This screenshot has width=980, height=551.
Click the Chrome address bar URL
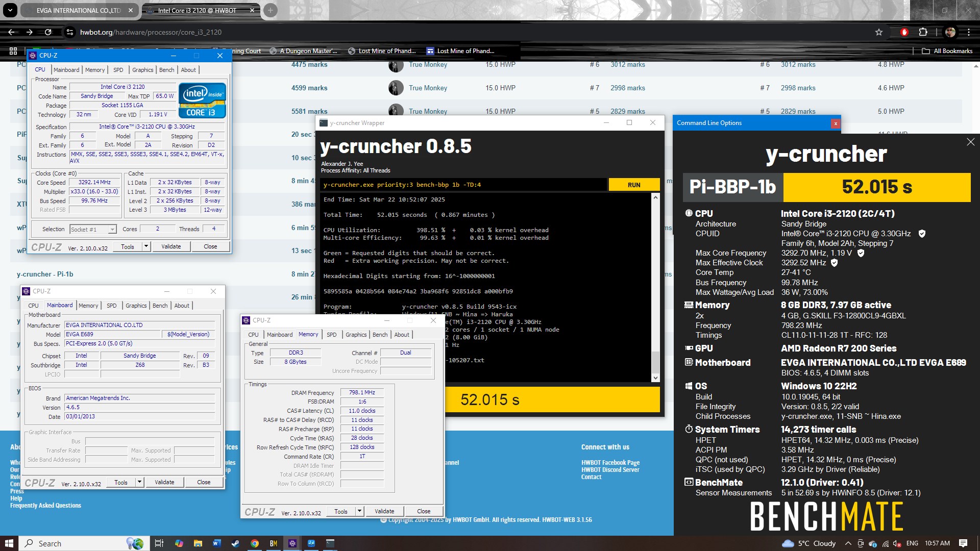pyautogui.click(x=151, y=32)
